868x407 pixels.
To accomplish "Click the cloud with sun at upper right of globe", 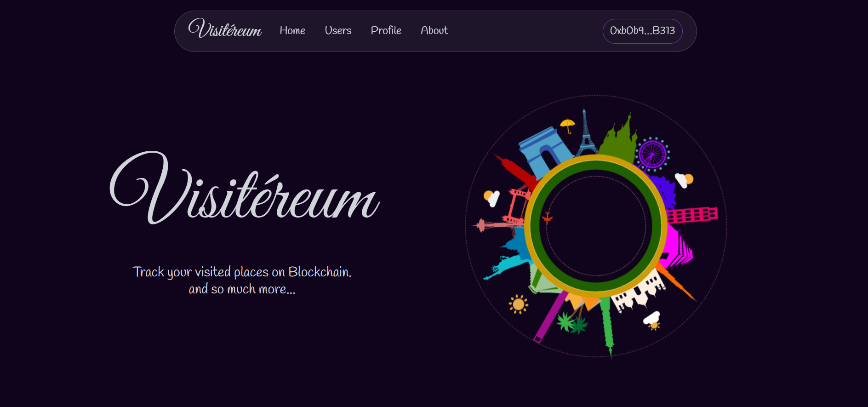I will coord(684,180).
